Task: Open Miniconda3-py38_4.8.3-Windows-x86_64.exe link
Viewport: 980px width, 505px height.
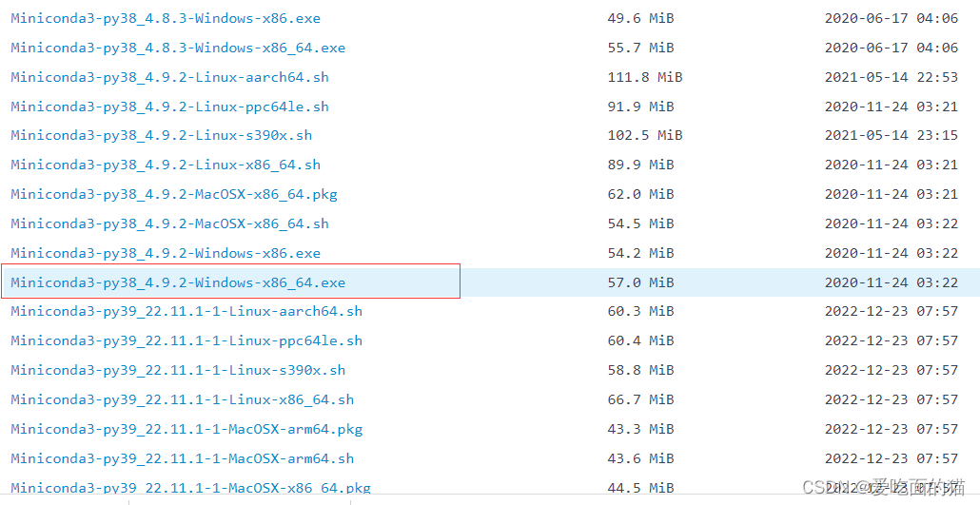Action: point(178,48)
